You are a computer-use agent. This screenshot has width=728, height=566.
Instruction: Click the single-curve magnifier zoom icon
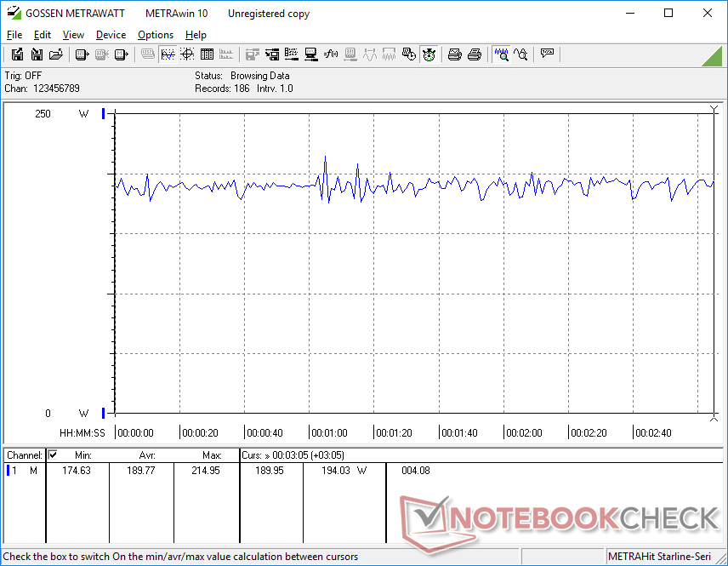[521, 54]
